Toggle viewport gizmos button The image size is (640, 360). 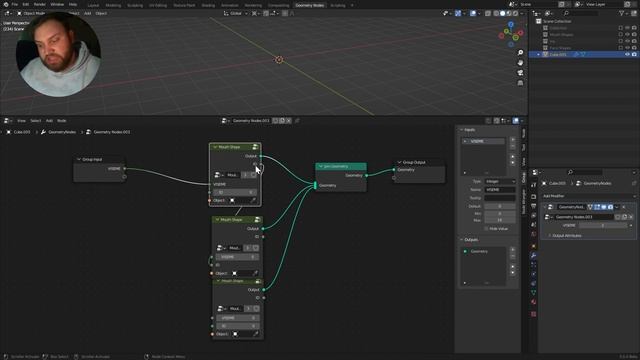pyautogui.click(x=458, y=13)
